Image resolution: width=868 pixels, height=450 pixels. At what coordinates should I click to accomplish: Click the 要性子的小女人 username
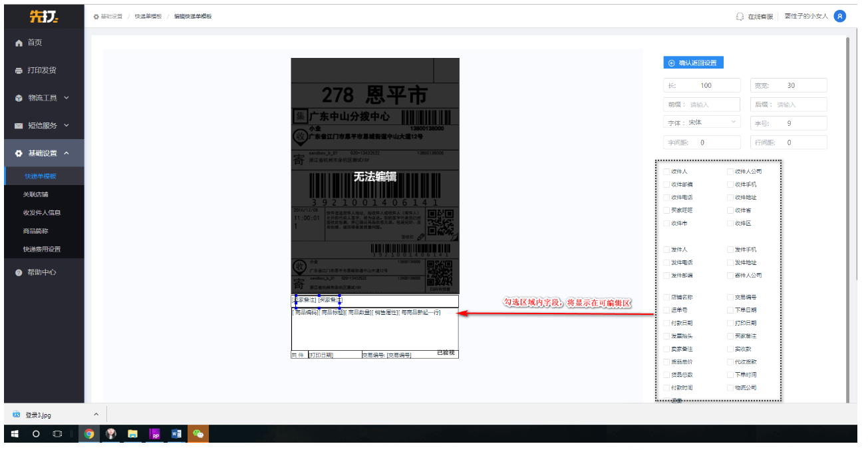[x=806, y=16]
